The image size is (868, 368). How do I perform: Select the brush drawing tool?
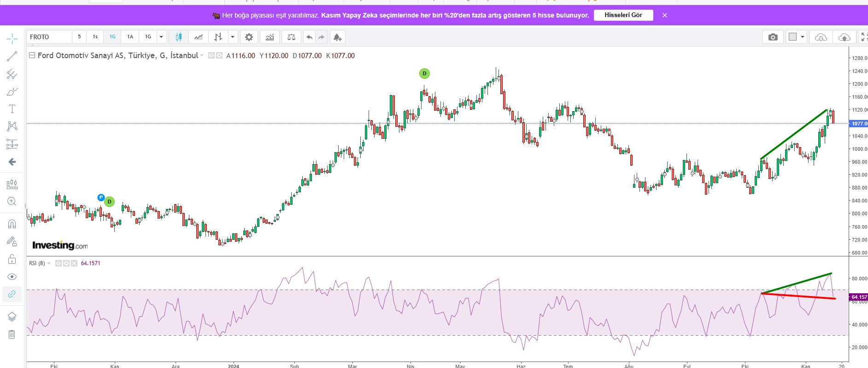click(12, 91)
